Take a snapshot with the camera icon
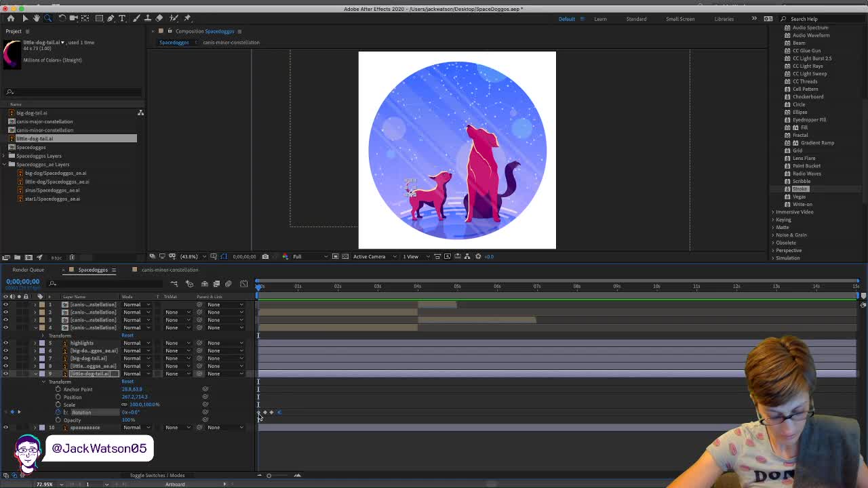 265,256
